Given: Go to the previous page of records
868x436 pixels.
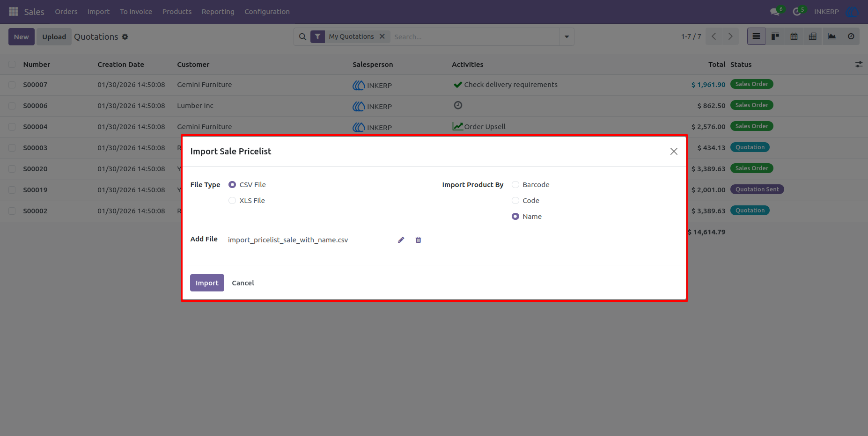Looking at the screenshot, I should [714, 36].
